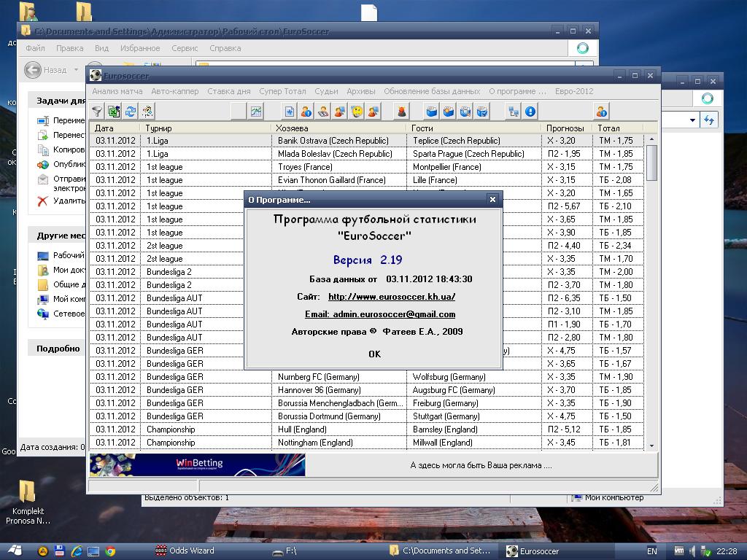The image size is (747, 560).
Task: Click the document with plus toolbar icon
Action: pos(289,112)
